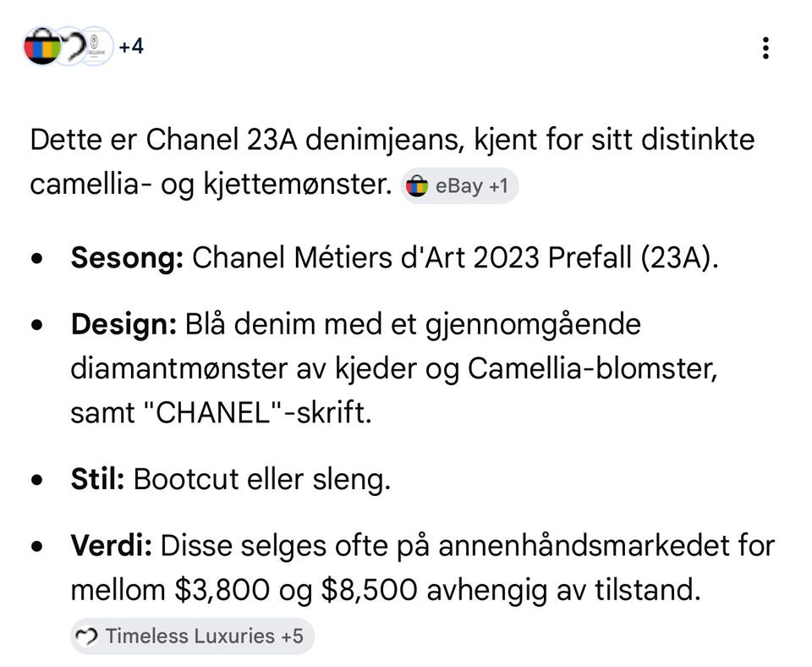Select the bold "Design:" label
Viewport: 812px width, 667px height.
point(123,325)
